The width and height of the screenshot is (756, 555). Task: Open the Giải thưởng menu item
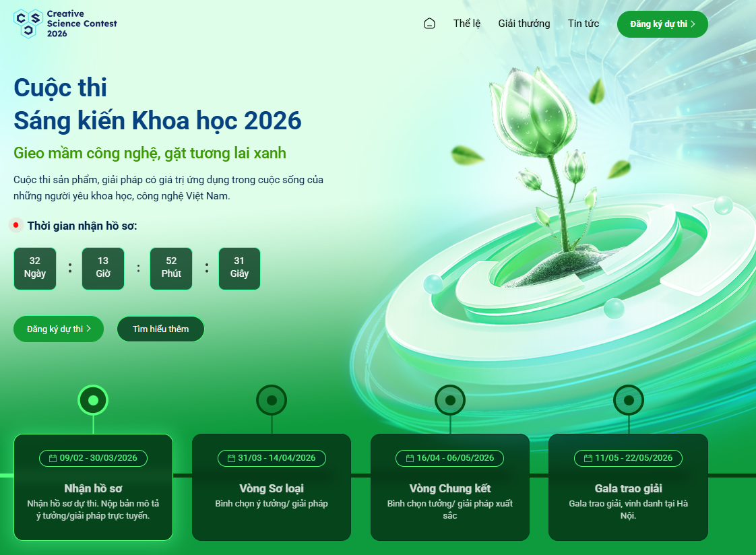(x=524, y=24)
